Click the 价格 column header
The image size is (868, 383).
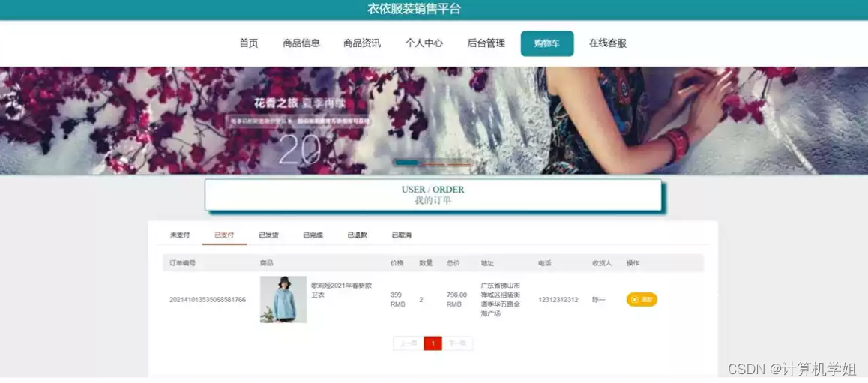(x=397, y=263)
